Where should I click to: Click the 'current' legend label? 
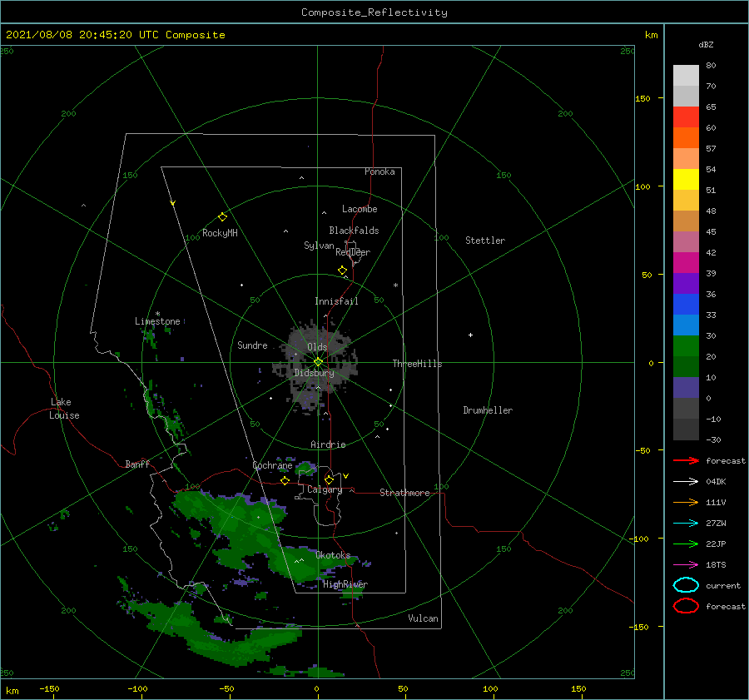coord(723,585)
